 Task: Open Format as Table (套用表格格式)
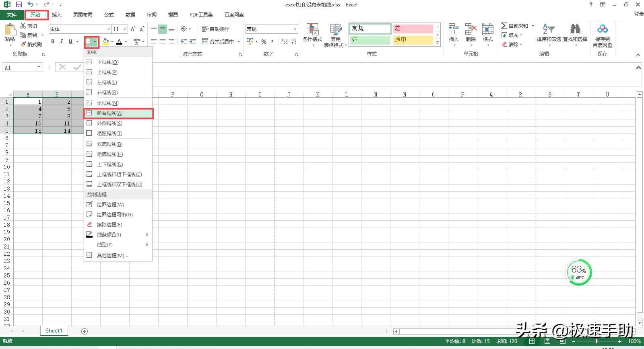(336, 35)
